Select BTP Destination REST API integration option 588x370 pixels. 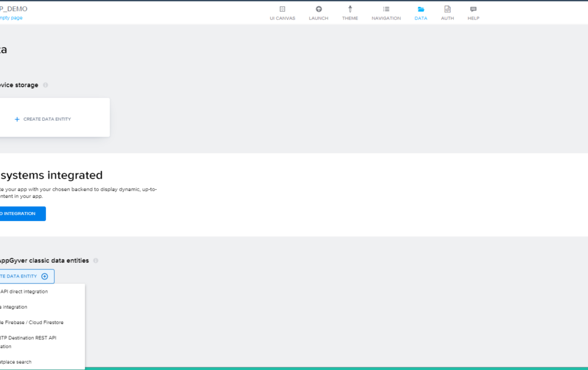[42, 342]
